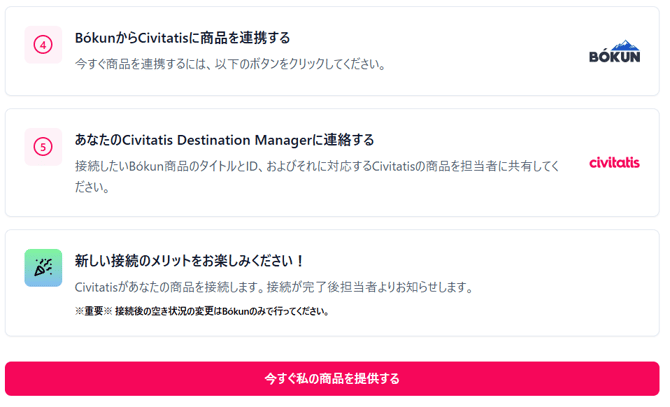This screenshot has height=407, width=670.
Task: Click the party popper celebration icon
Action: coord(43,268)
